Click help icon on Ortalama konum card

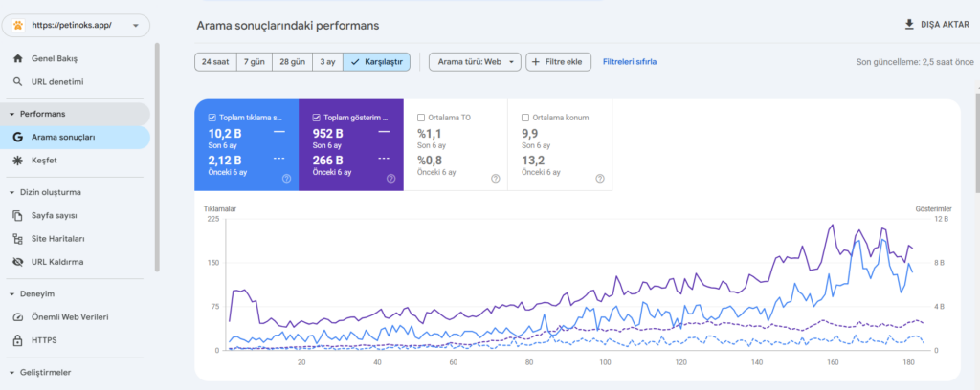[x=600, y=179]
